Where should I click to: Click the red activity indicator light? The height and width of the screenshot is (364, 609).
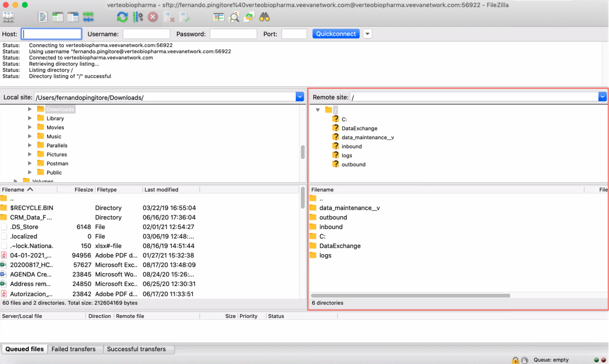[x=603, y=360]
